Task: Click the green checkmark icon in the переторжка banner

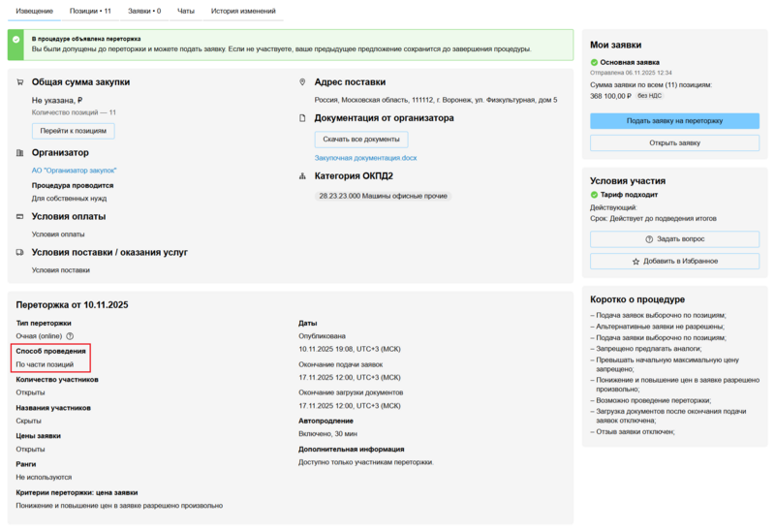Action: pyautogui.click(x=16, y=39)
